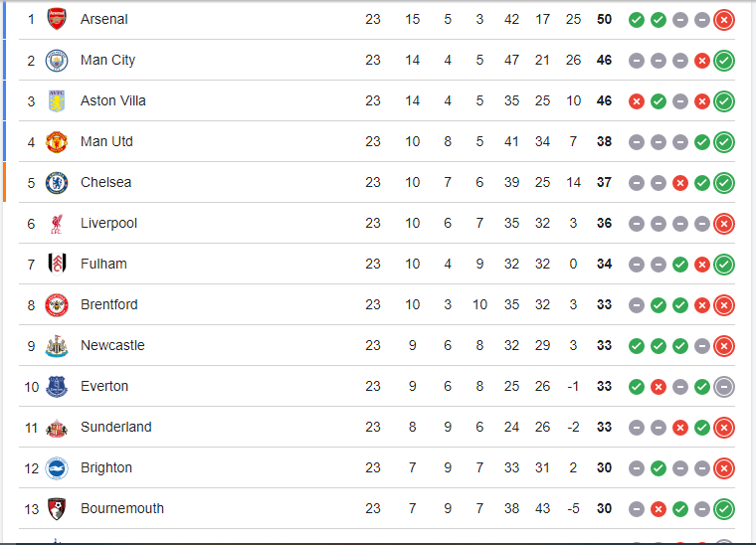Click the Chelsea club badge
This screenshot has width=756, height=545.
pos(56,183)
